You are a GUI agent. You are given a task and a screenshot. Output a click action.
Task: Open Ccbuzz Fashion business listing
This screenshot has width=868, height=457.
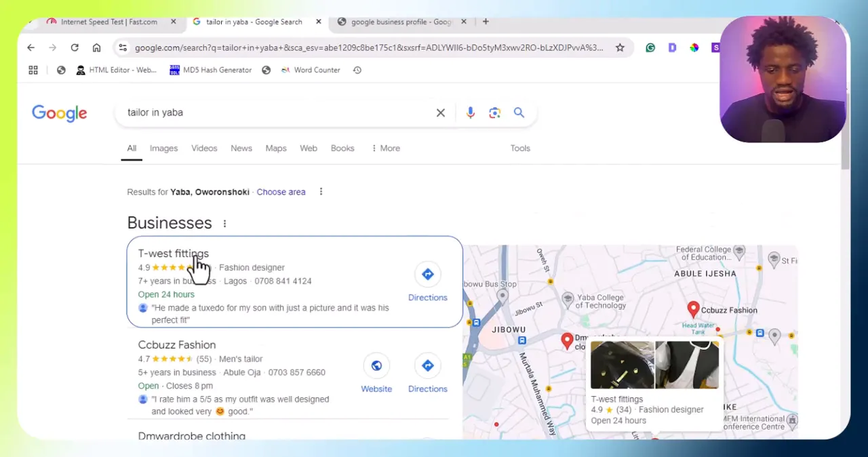pos(176,345)
